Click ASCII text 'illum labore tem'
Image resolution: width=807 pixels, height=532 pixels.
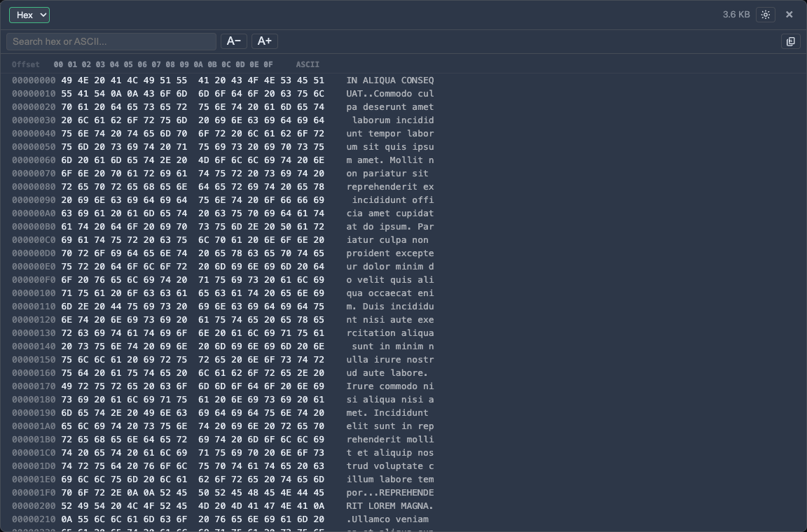click(x=390, y=479)
